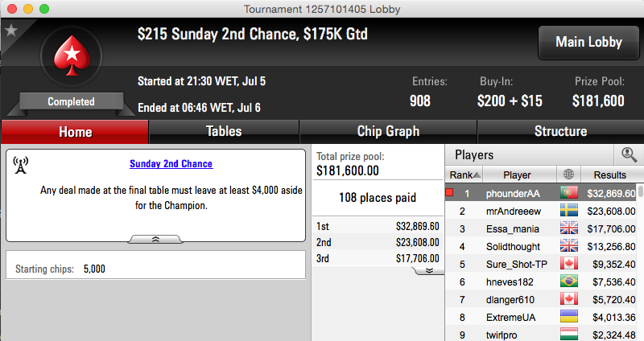Click the Brazil flag beside hneves182
The width and height of the screenshot is (644, 341).
click(x=569, y=281)
